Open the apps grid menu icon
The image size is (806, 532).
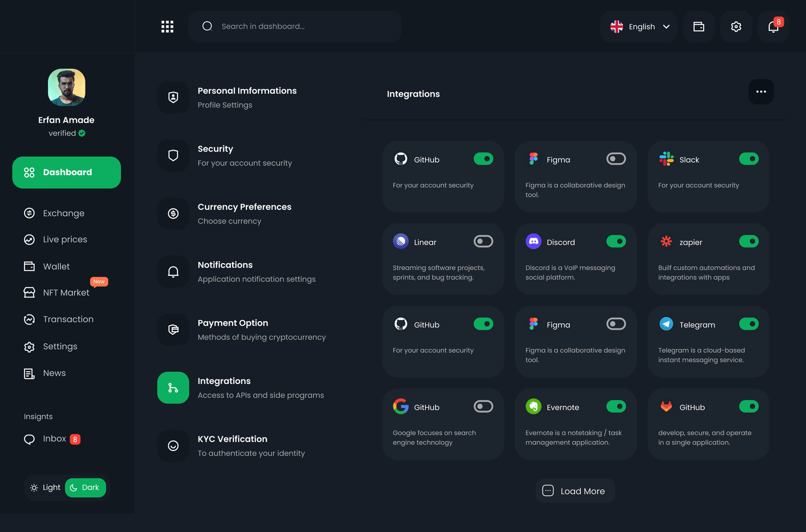167,27
